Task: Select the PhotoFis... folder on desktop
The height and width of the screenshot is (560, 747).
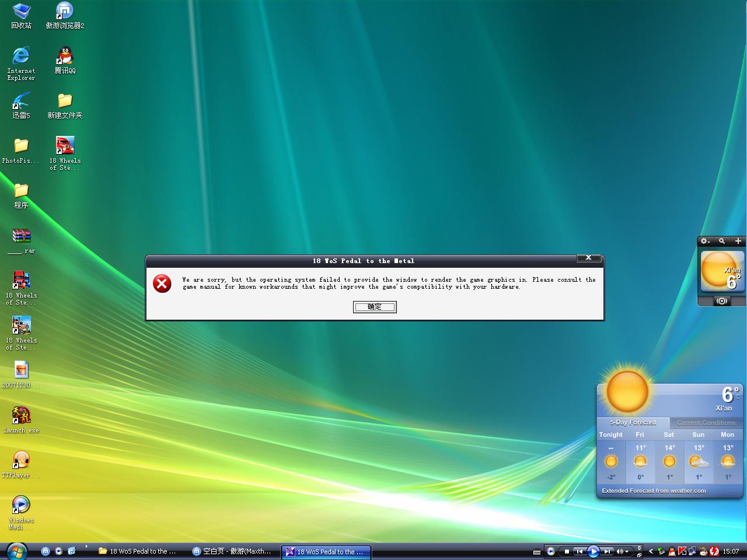Action: (21, 150)
